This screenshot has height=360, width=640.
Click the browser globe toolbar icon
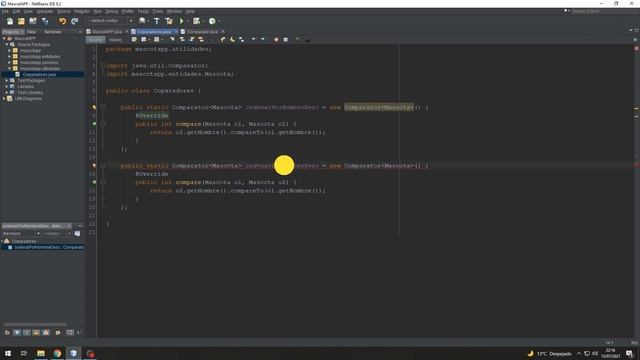(142, 21)
